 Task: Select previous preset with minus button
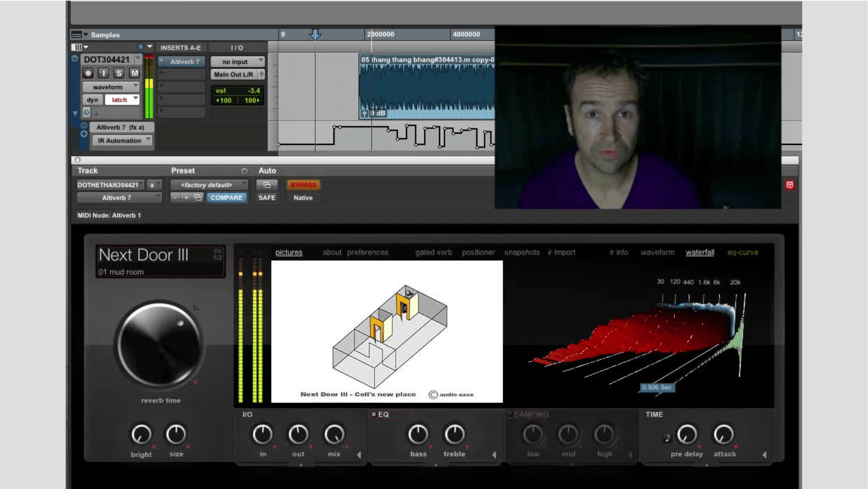pos(175,198)
